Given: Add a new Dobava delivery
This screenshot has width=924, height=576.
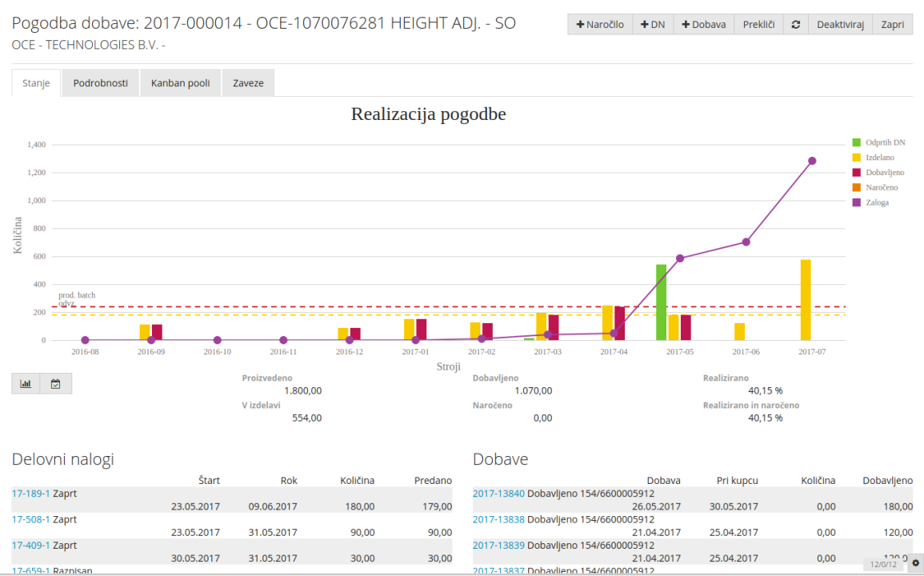Looking at the screenshot, I should point(703,25).
